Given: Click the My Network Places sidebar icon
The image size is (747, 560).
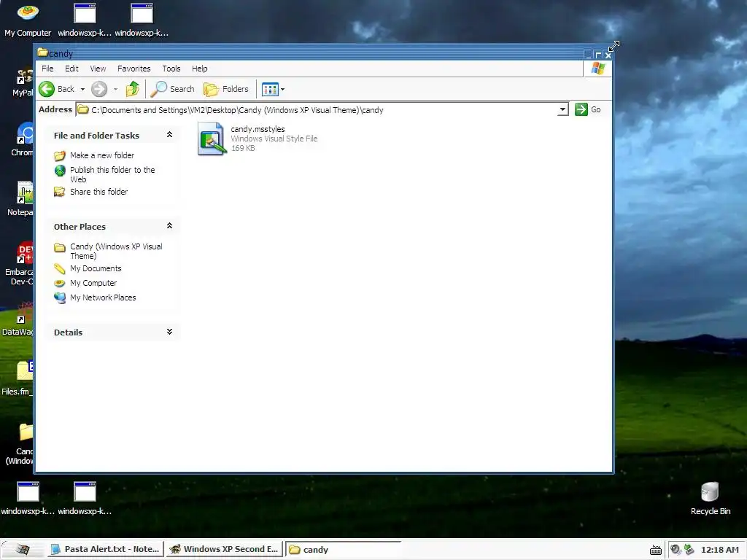Looking at the screenshot, I should tap(60, 298).
